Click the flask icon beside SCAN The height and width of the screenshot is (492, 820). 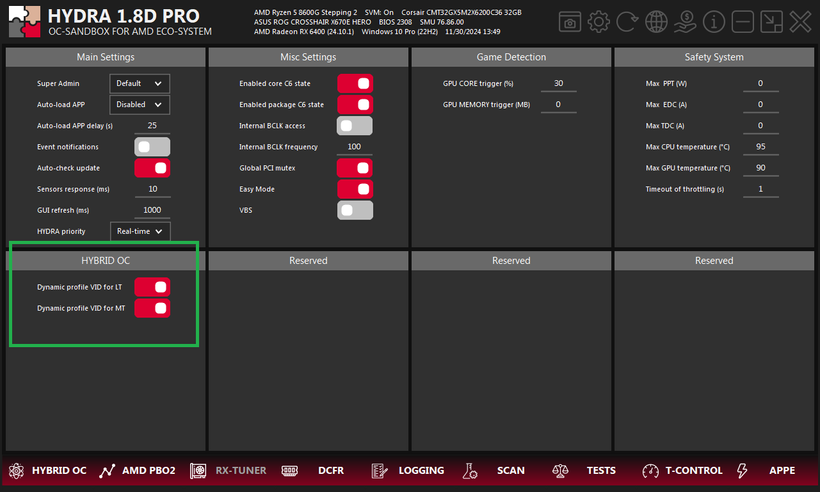click(x=470, y=471)
